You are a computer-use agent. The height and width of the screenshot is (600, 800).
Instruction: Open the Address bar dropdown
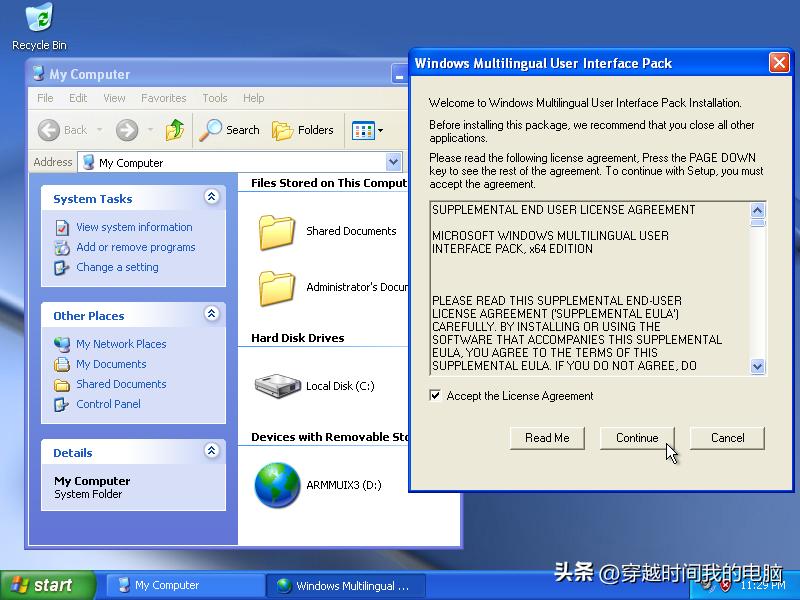393,162
